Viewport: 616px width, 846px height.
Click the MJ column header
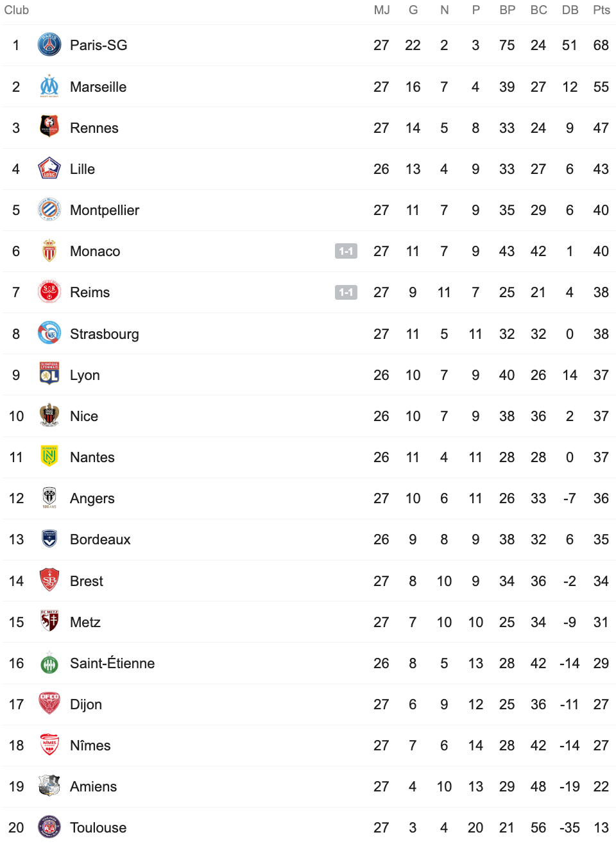(382, 10)
